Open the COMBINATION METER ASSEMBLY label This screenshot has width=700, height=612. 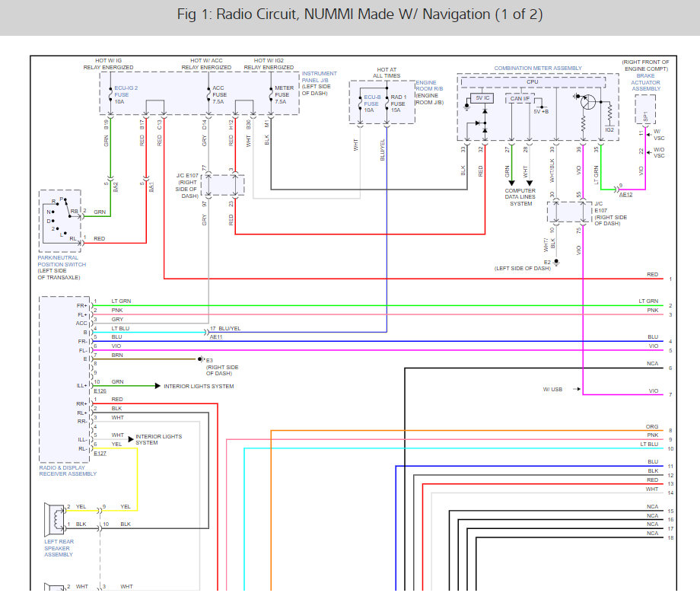[537, 68]
